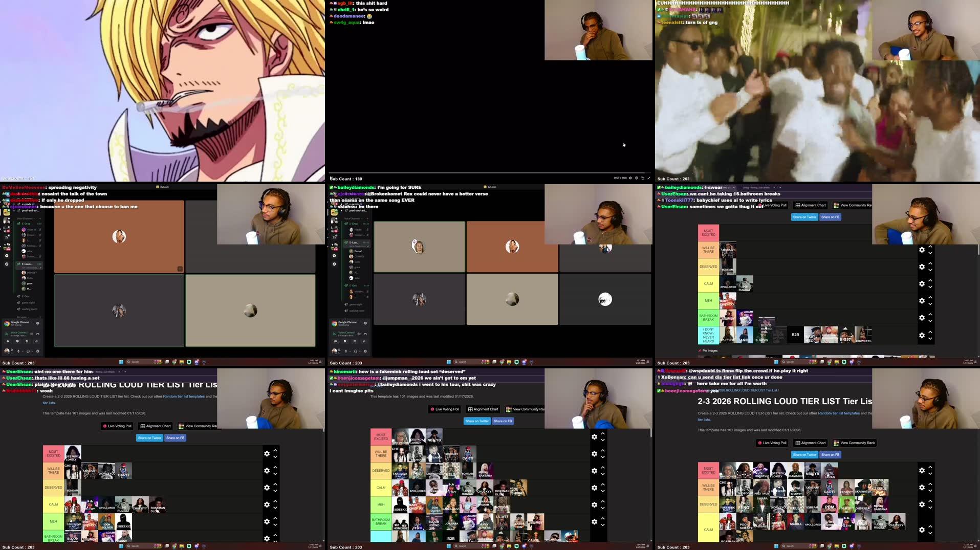The height and width of the screenshot is (550, 980).
Task: Hang up the Discord voice call
Action: [38, 334]
